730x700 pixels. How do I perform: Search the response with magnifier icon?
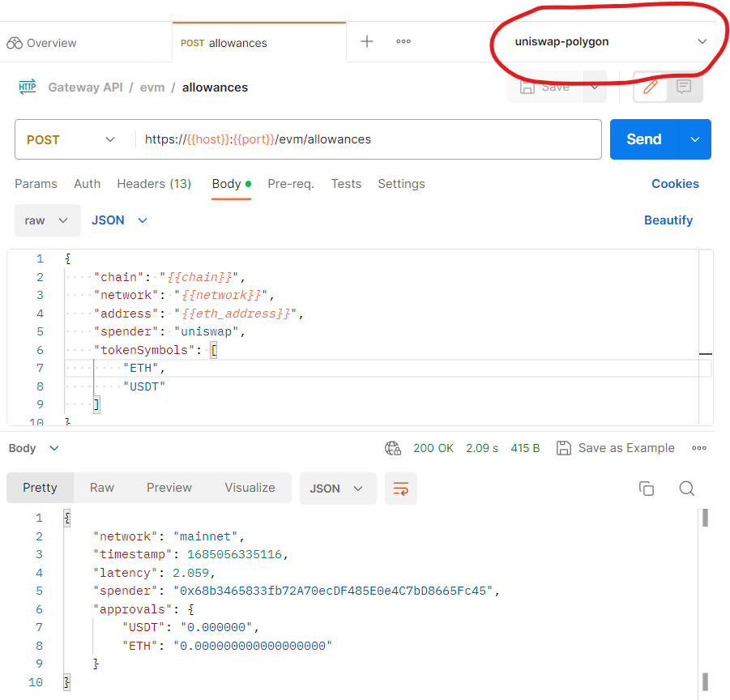pos(686,488)
